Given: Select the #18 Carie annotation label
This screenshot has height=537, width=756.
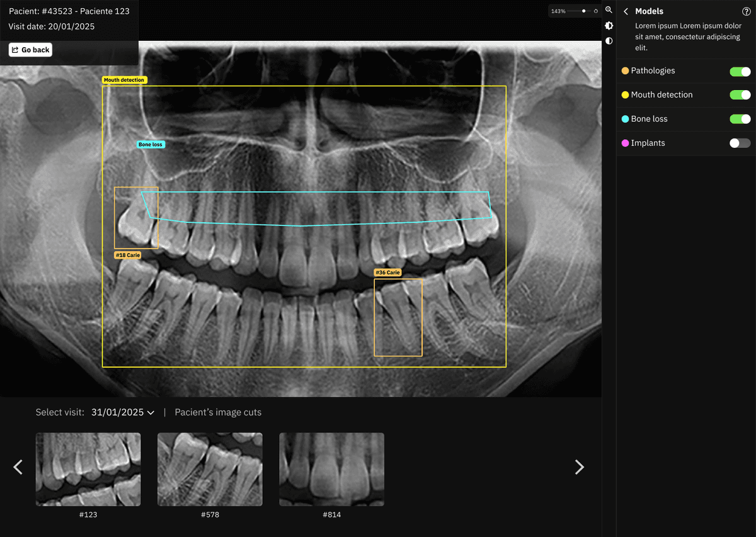Looking at the screenshot, I should (x=127, y=255).
